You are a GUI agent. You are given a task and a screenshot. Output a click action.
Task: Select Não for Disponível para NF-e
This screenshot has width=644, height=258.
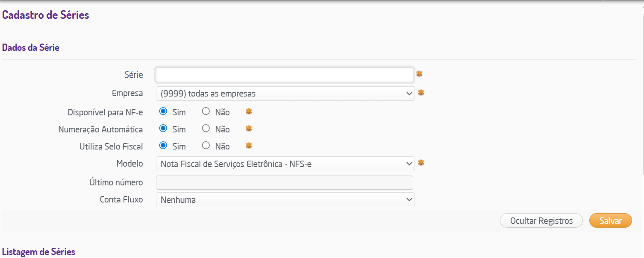tap(206, 111)
